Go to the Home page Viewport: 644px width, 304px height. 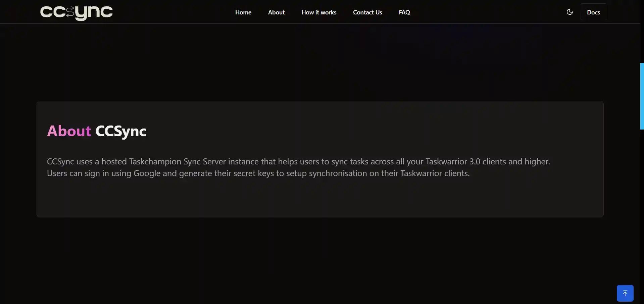[243, 12]
